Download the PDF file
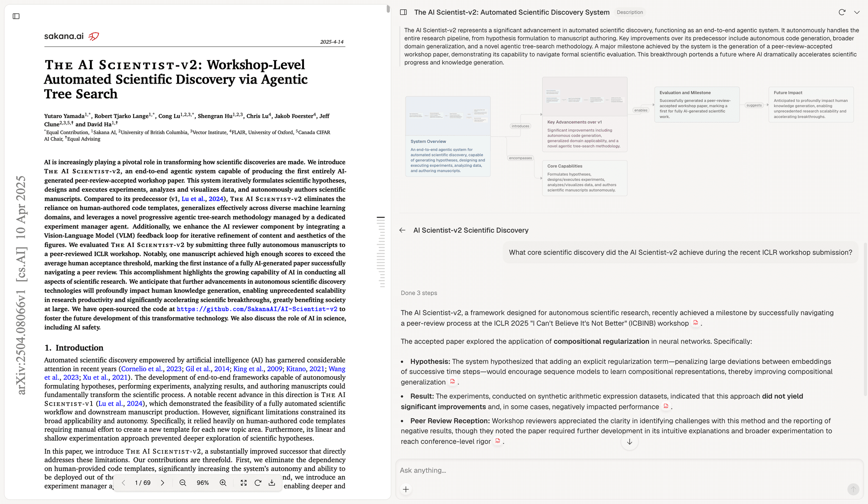This screenshot has width=868, height=504. tap(272, 483)
